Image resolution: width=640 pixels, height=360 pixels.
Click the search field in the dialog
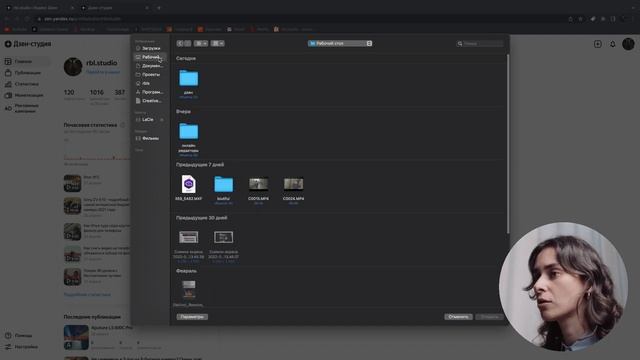point(480,43)
